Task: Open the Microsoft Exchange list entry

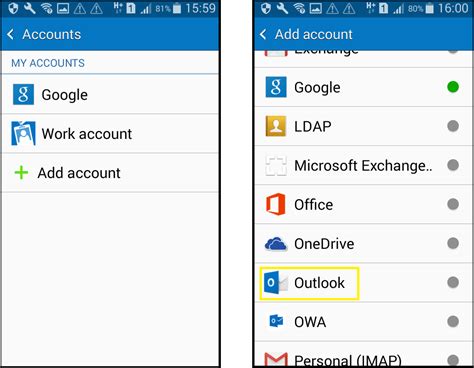Action: [363, 165]
